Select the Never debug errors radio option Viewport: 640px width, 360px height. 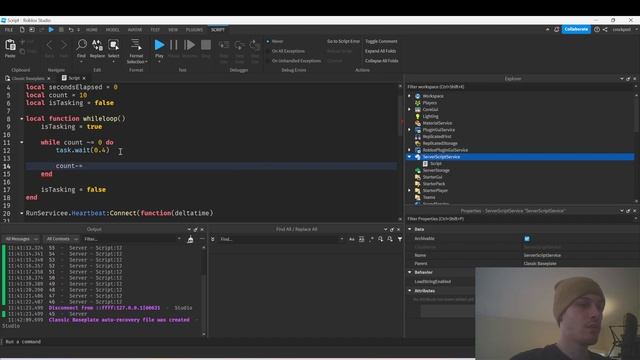click(x=268, y=41)
